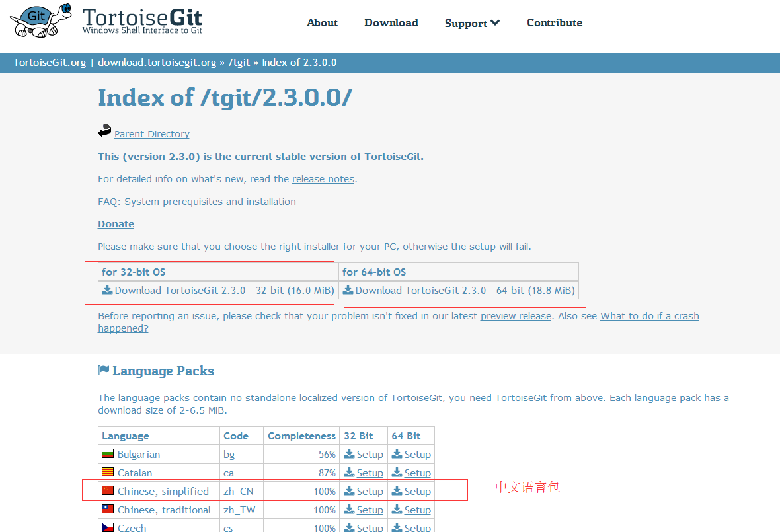Screen dimensions: 780x532
Task: Open the release notes link
Action: pyautogui.click(x=323, y=179)
